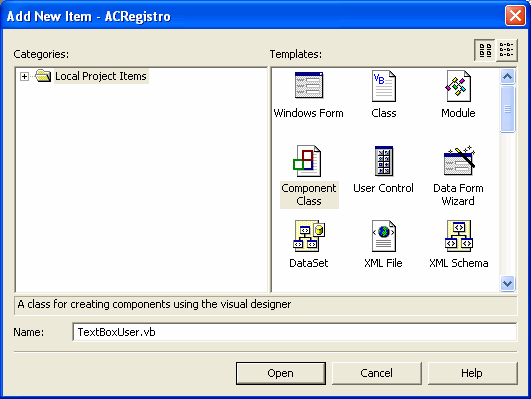Expand the Local Project Items node
Image resolution: width=531 pixels, height=399 pixels.
[x=24, y=77]
